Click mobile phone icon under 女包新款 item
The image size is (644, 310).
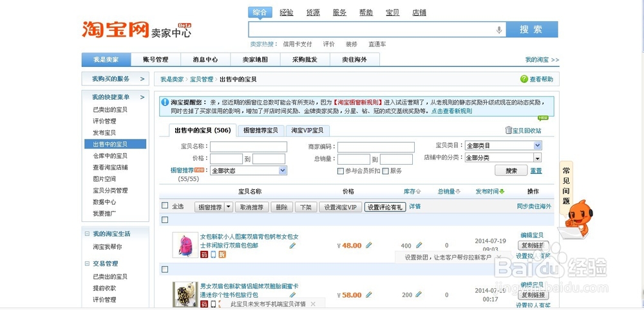[214, 255]
